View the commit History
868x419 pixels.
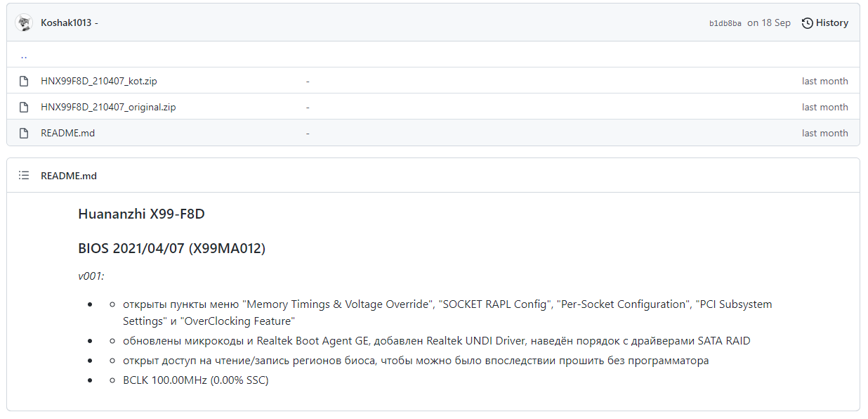click(x=825, y=22)
